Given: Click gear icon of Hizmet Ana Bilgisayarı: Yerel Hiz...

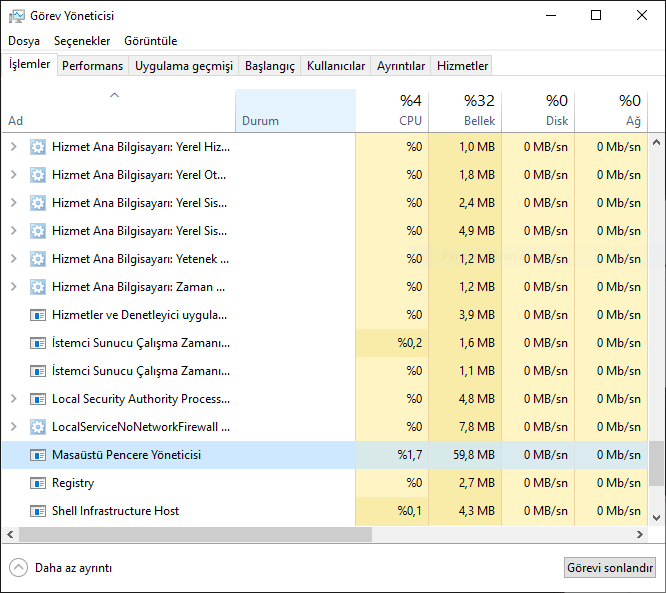Looking at the screenshot, I should (38, 147).
